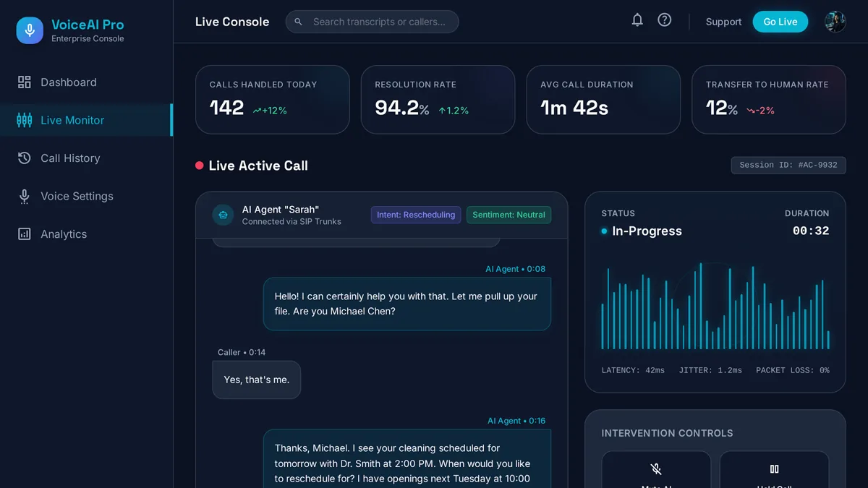
Task: Open help via the question mark icon
Action: click(x=665, y=20)
